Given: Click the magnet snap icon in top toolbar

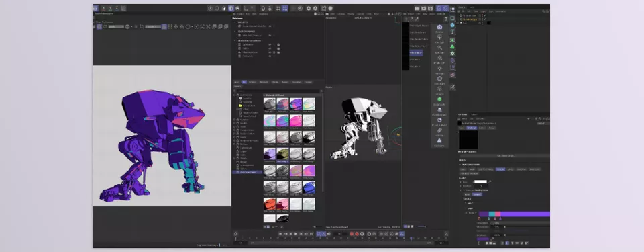Looking at the screenshot, I should (263, 8).
